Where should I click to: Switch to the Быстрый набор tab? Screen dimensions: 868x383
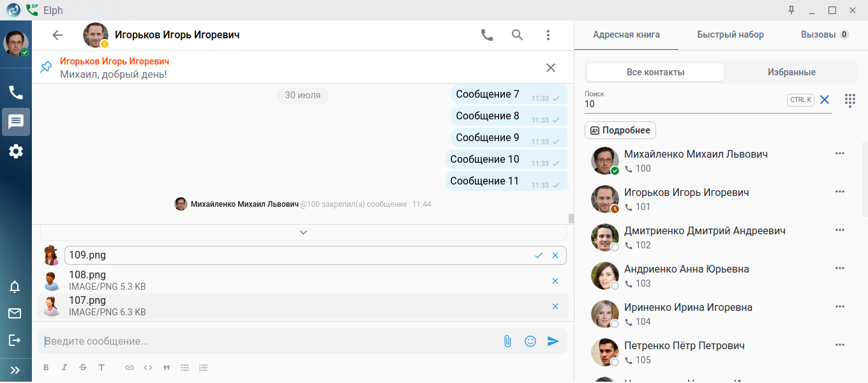730,34
